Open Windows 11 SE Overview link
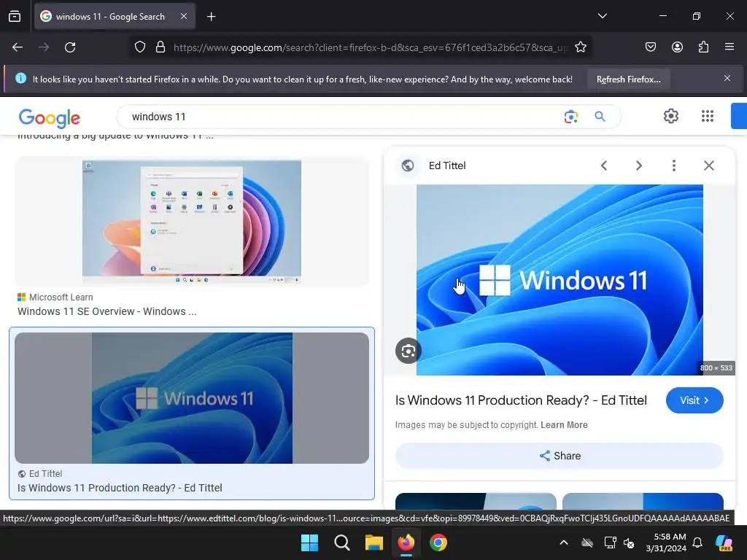The width and height of the screenshot is (747, 560). coord(107,311)
